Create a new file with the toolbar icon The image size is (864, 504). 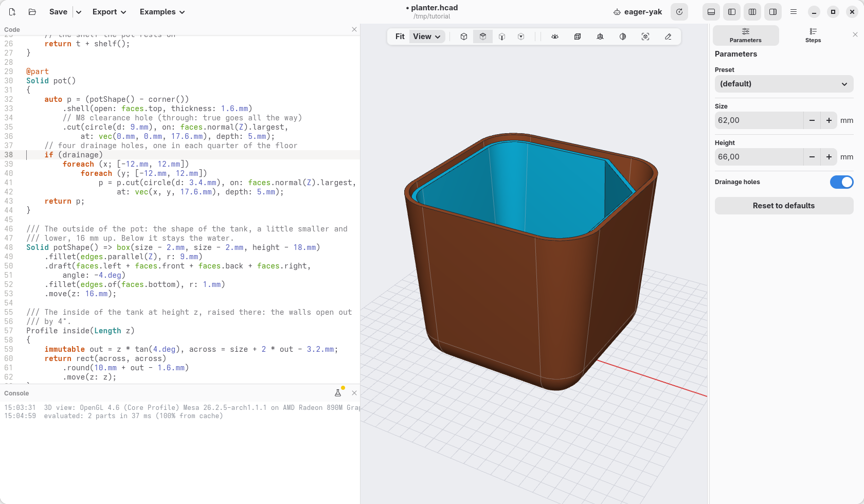pos(12,12)
